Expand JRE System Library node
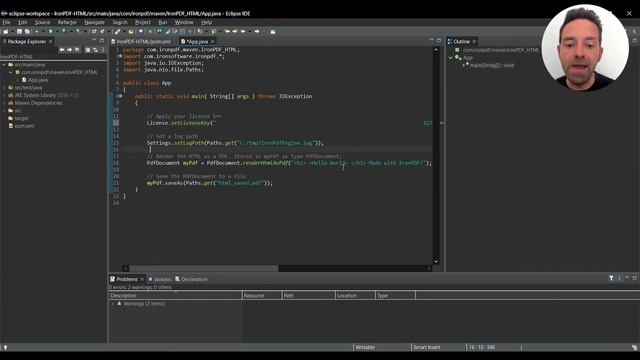The height and width of the screenshot is (360, 640). point(4,95)
